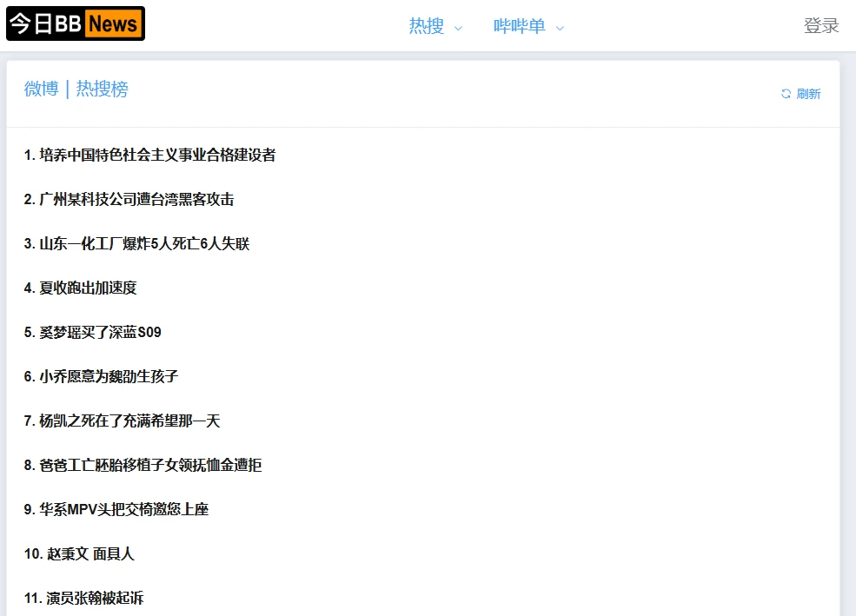Click the chevron arrow next to 热搜
This screenshot has width=856, height=616.
(459, 28)
